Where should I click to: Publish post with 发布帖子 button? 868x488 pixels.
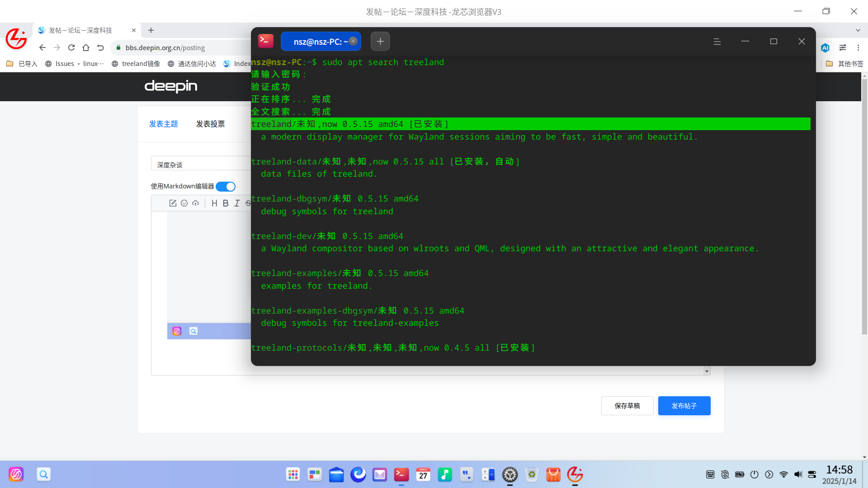point(684,406)
